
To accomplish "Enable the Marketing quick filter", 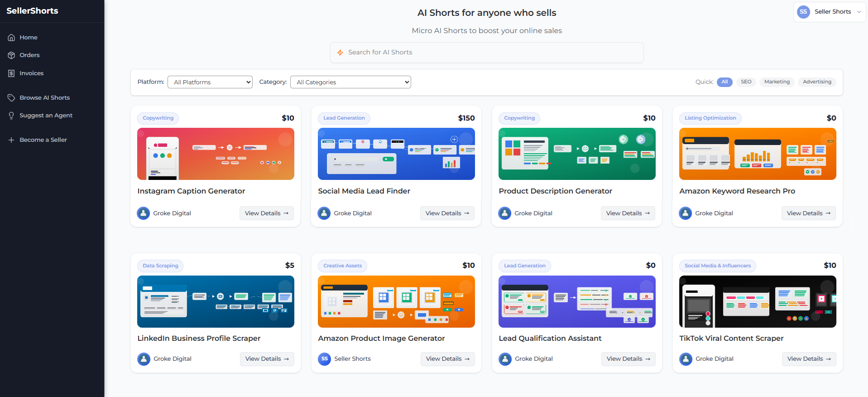I will (x=777, y=82).
